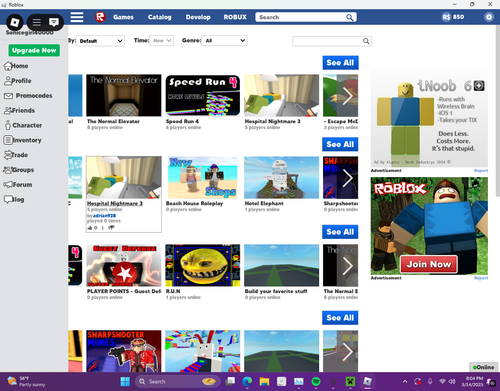Click Join Now on Roblox ad

pyautogui.click(x=429, y=264)
